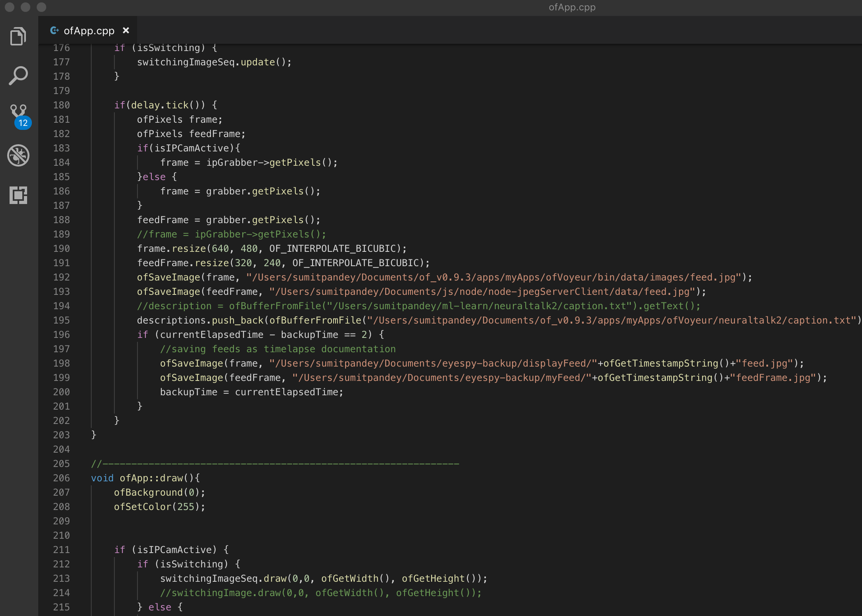Close the ofApp.cpp editor tab
This screenshot has width=862, height=616.
click(x=126, y=30)
